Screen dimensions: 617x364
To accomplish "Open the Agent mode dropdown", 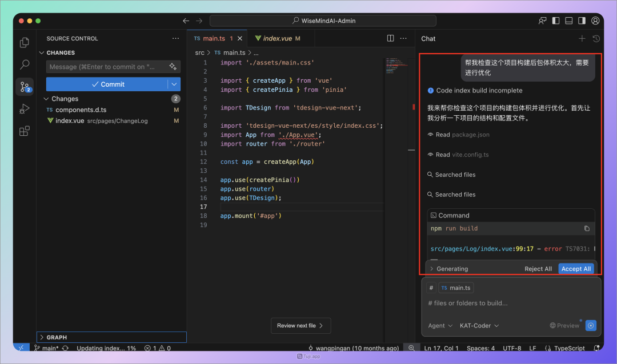I will [440, 325].
